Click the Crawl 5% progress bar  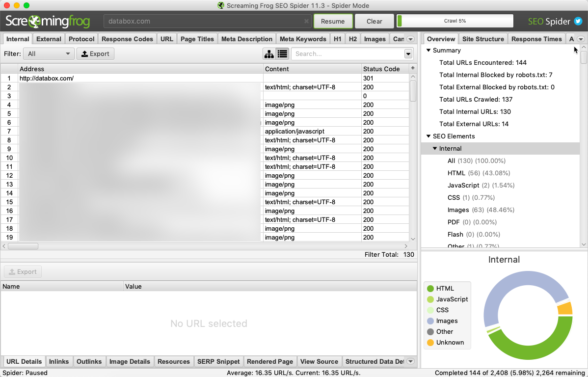click(455, 21)
